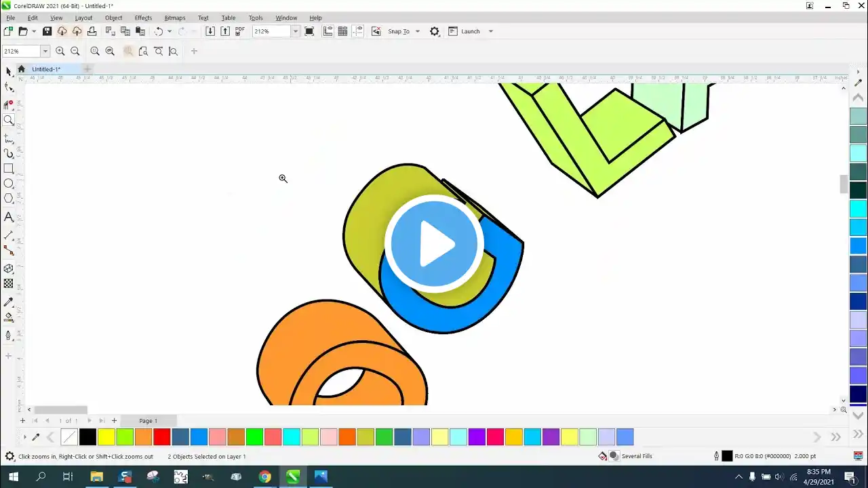Image resolution: width=868 pixels, height=488 pixels.
Task: Select the Pick tool in the toolbox
Action: [x=9, y=72]
